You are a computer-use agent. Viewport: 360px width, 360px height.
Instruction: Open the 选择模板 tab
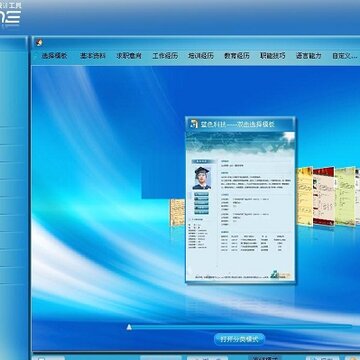54,56
